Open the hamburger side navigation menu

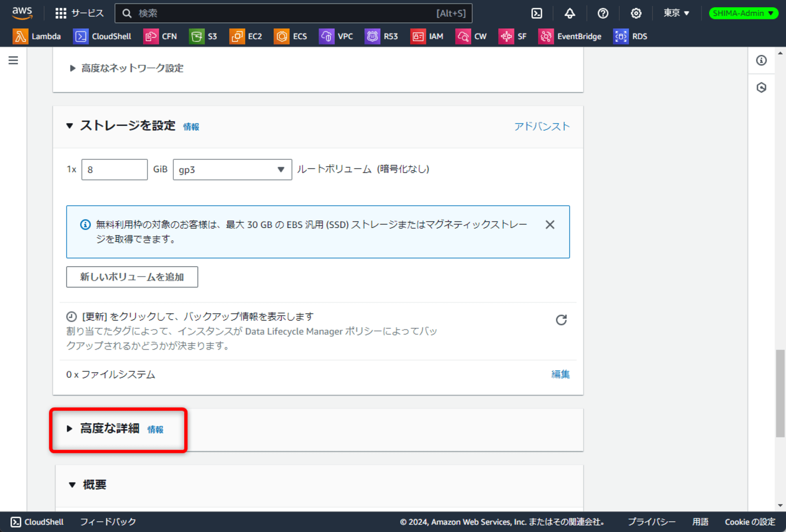[x=13, y=60]
